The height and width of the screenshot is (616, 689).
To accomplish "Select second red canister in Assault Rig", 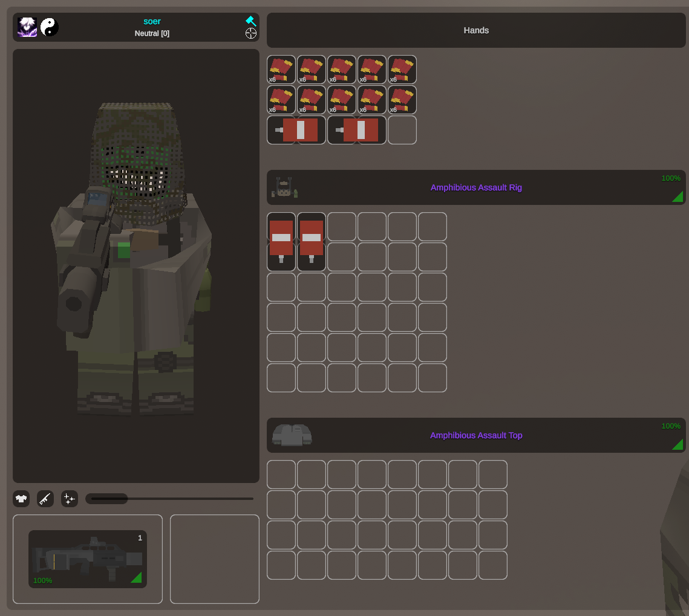I will tap(312, 242).
